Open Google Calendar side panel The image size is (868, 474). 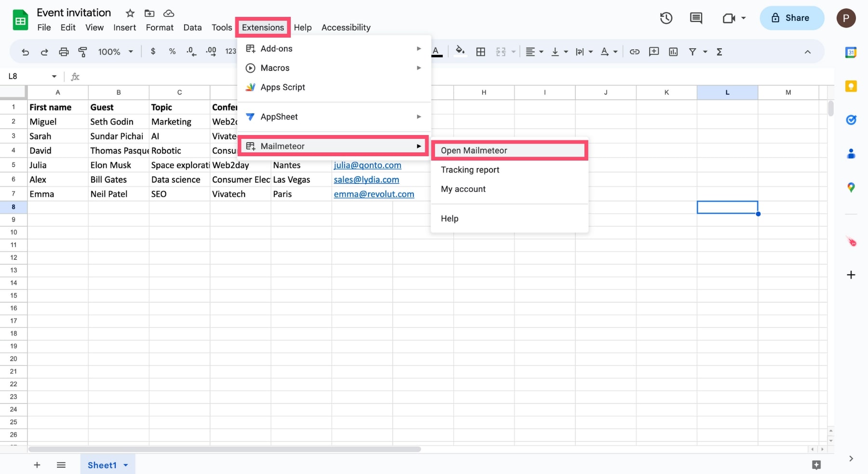tap(851, 53)
